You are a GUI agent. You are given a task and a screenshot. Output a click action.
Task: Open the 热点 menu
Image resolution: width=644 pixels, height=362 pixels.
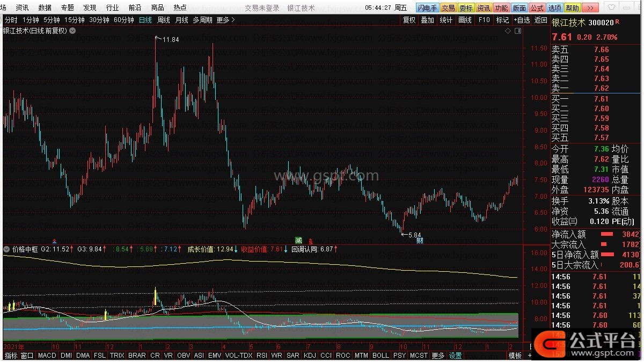[180, 8]
